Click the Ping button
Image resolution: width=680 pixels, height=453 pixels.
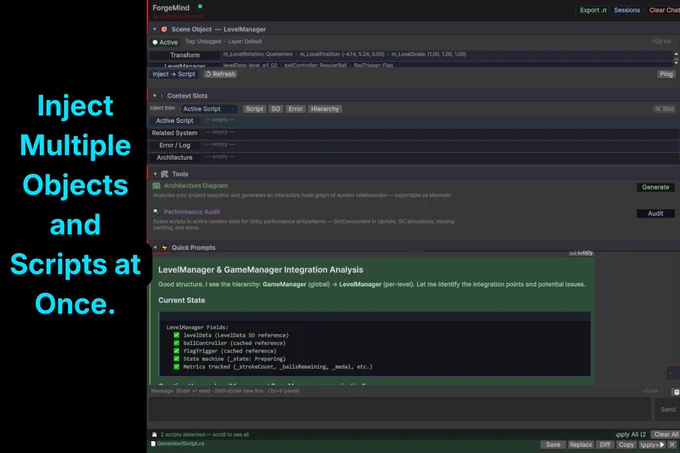point(666,74)
